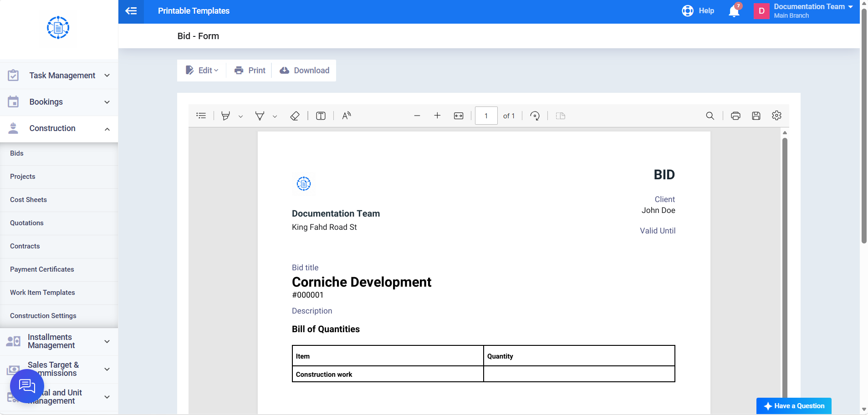
Task: Toggle PDF table of contents icon
Action: coord(201,116)
